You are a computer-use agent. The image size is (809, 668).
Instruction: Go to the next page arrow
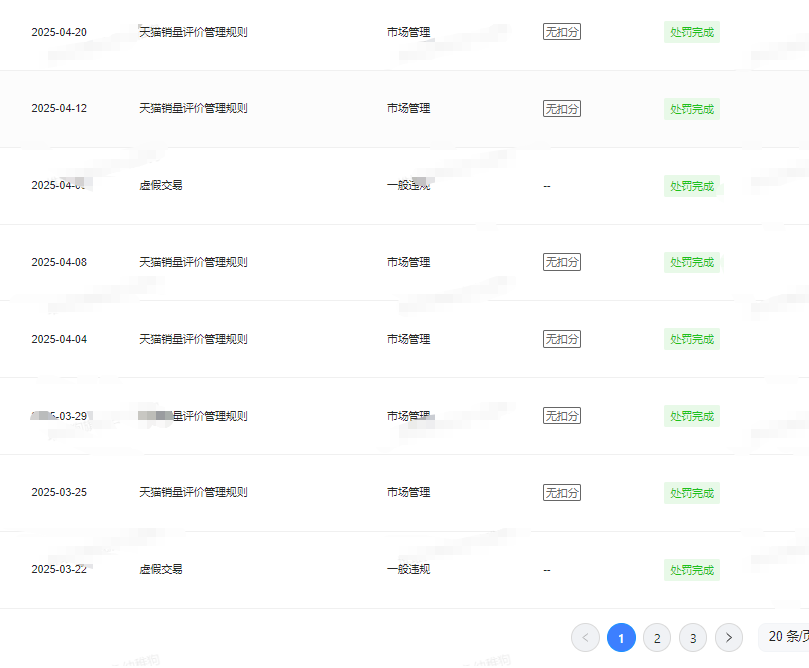coord(729,637)
